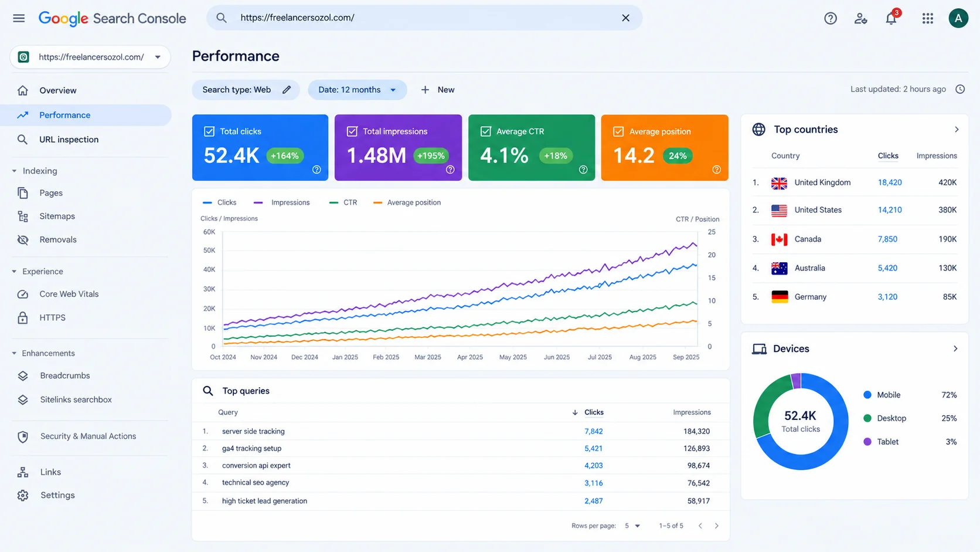980x552 pixels.
Task: Show help for Average CTR card
Action: point(583,170)
